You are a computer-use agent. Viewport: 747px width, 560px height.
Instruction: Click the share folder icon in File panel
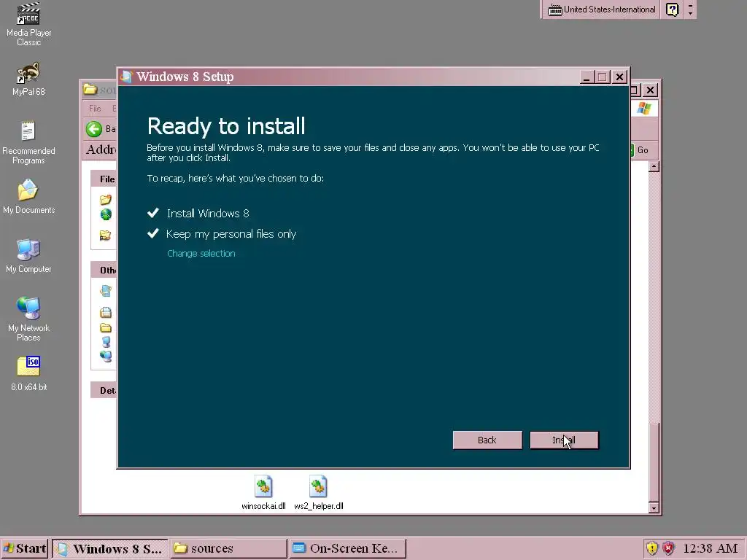(106, 236)
